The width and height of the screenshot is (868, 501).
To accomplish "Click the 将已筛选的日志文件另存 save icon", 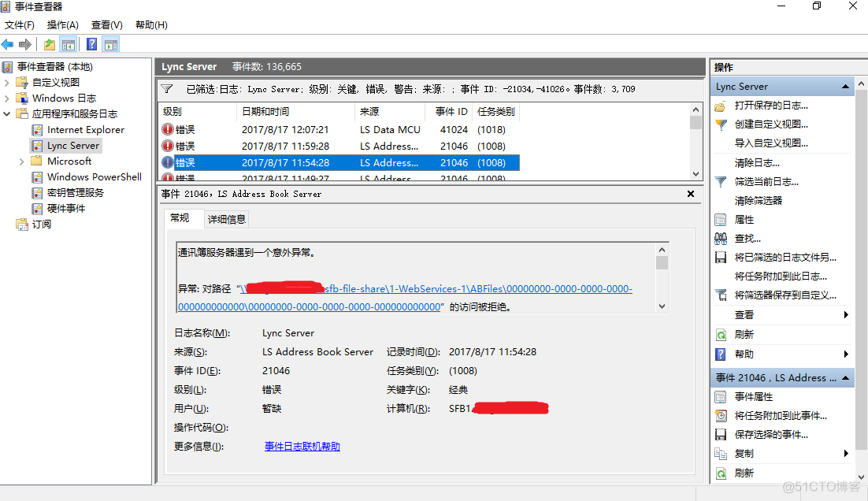I will click(721, 258).
